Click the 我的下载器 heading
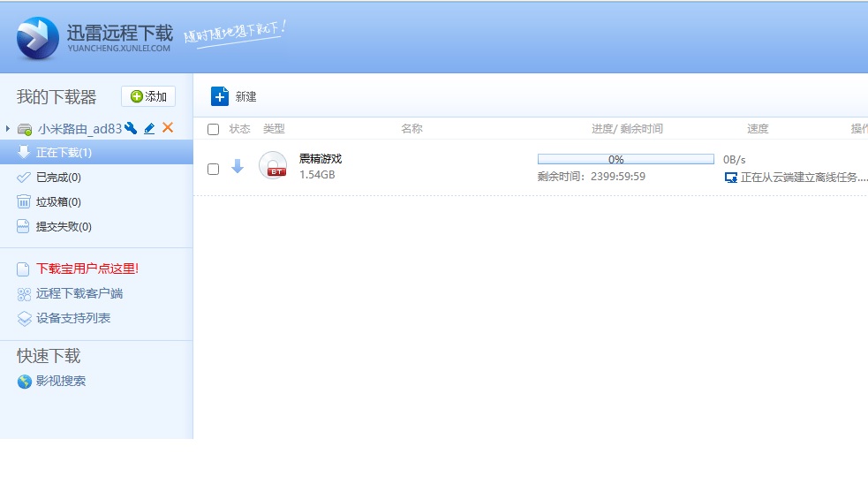Image resolution: width=868 pixels, height=477 pixels. click(57, 96)
